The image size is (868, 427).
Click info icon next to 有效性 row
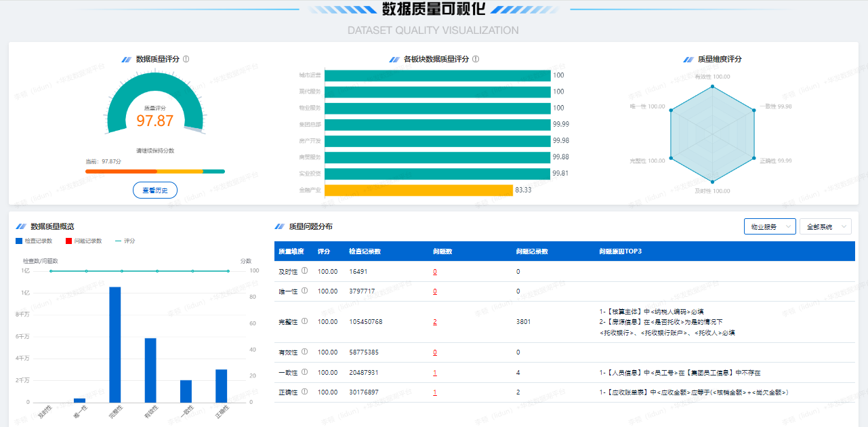pos(304,352)
